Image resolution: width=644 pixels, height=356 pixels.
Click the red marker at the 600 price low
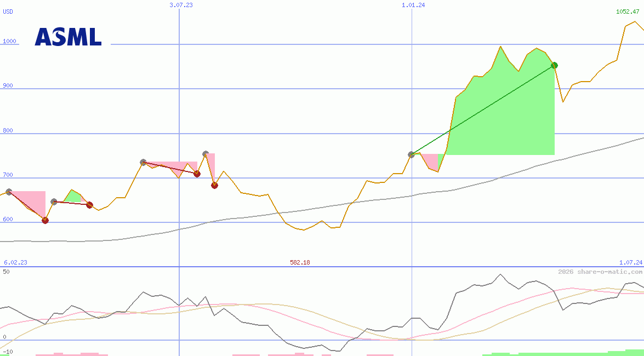tap(45, 220)
